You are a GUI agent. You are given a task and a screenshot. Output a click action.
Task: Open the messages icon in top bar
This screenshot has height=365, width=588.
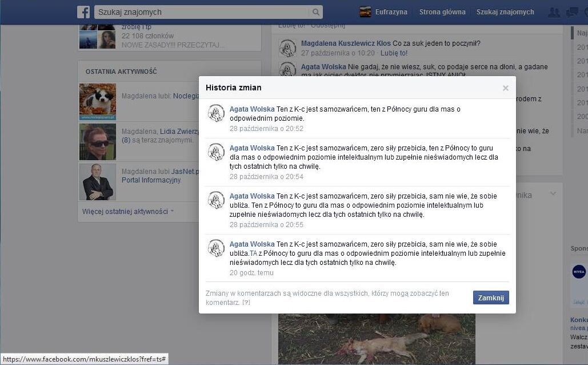[x=572, y=12]
